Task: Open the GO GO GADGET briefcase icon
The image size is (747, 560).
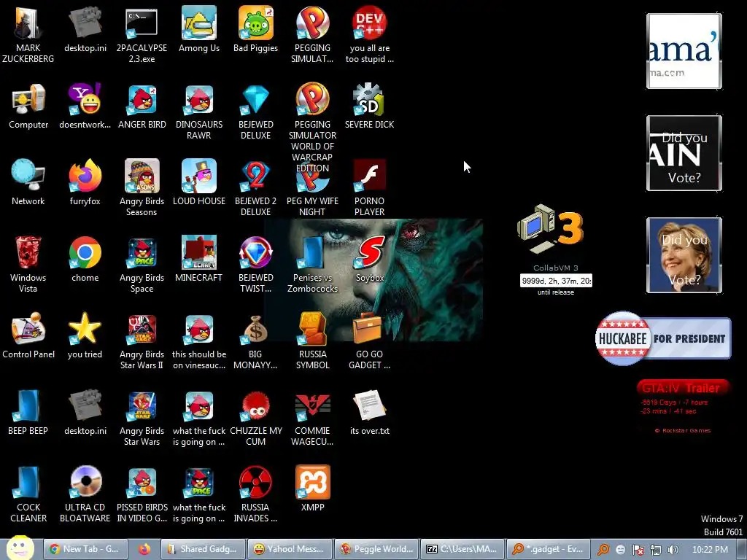Action: [370, 341]
